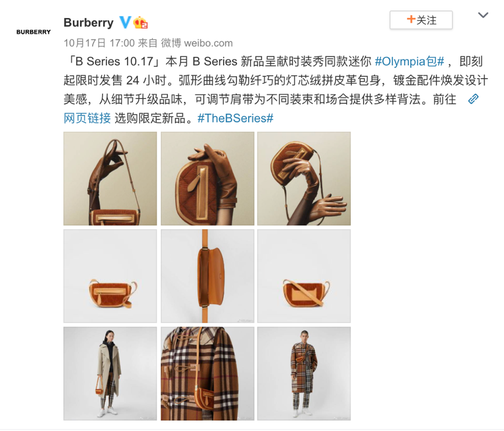The height and width of the screenshot is (431, 504).
Task: Open the #TheBSeries# hashtag
Action: tap(235, 118)
